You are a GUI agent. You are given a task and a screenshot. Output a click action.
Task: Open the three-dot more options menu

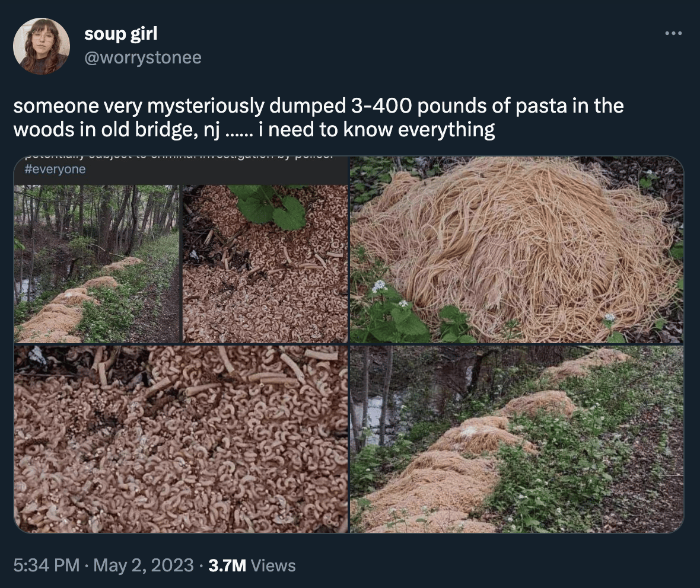pos(673,33)
